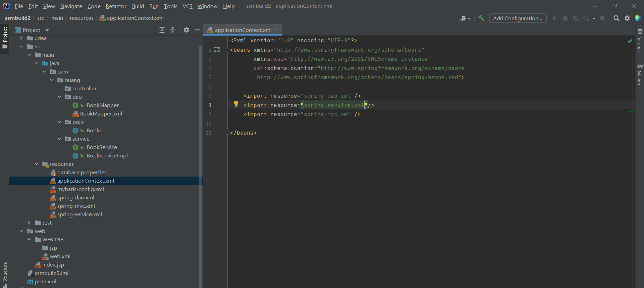
Task: Select mybatis-config.xml file
Action: tap(80, 189)
